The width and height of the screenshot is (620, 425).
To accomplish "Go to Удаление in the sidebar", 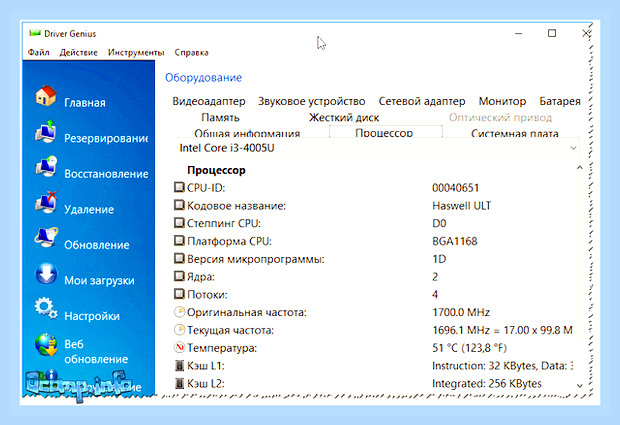I will (89, 210).
